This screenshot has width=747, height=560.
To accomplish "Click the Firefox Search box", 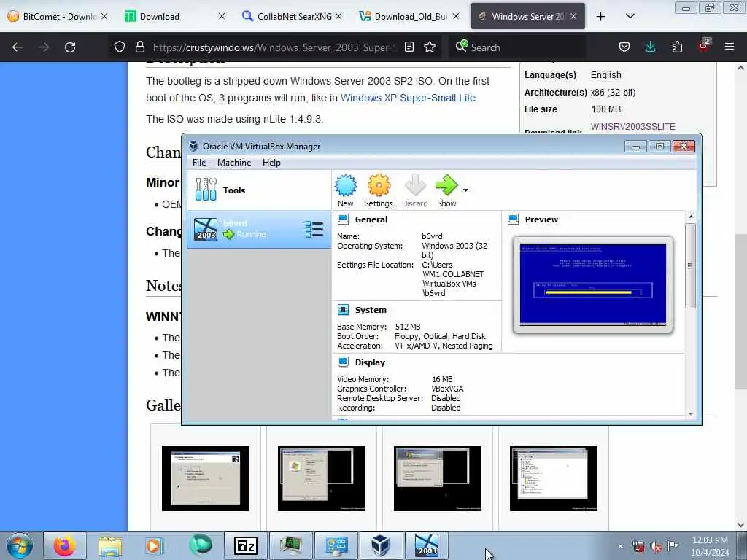I will (x=517, y=47).
